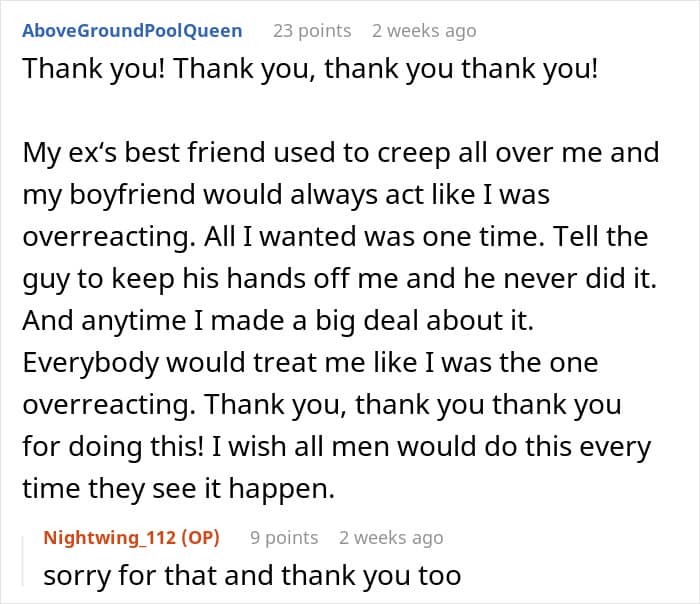Click the phrase 'for doing this!'
The width and height of the screenshot is (700, 604).
(113, 446)
